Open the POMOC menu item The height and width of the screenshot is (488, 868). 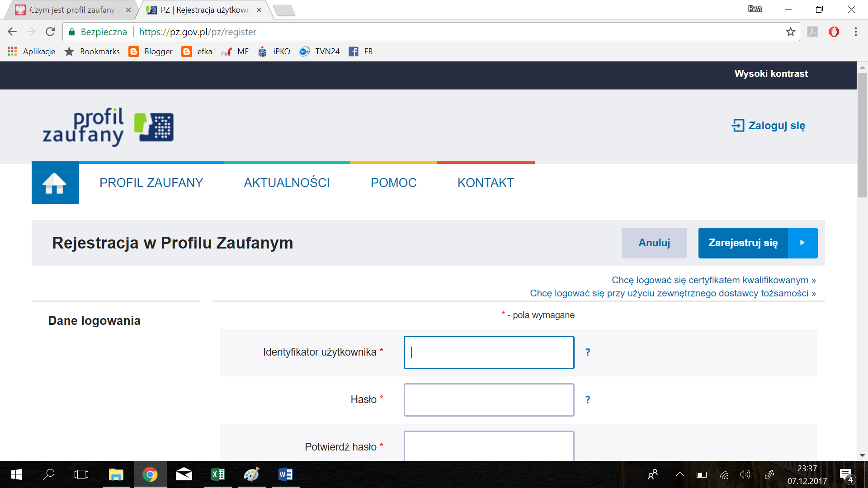click(x=393, y=183)
